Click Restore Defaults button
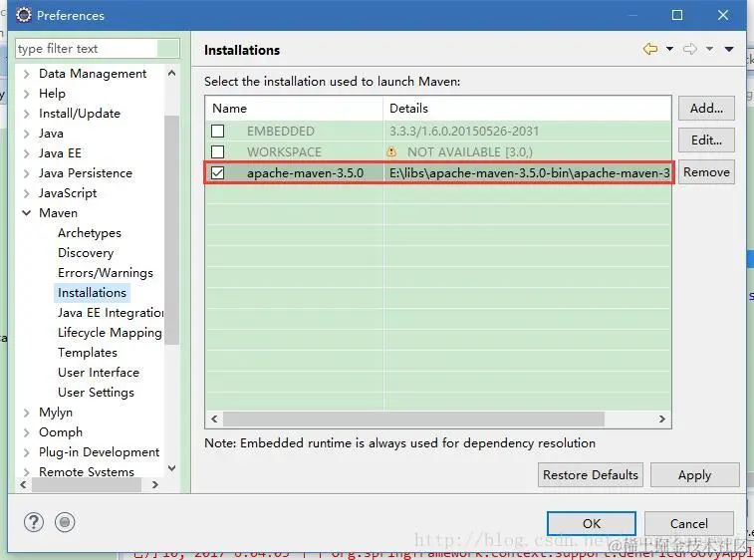Screen dimensions: 754x560 (x=591, y=475)
